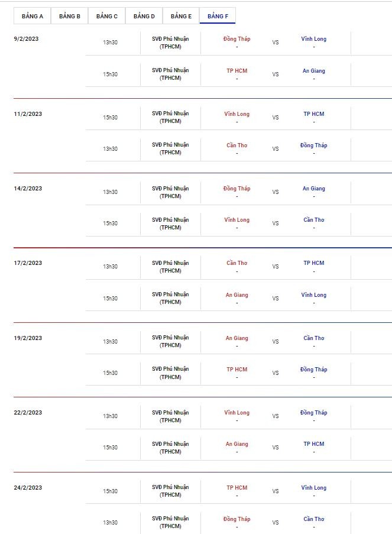Open TP HCM in the 17/2/2023 13h30 match
The image size is (392, 534).
click(313, 263)
